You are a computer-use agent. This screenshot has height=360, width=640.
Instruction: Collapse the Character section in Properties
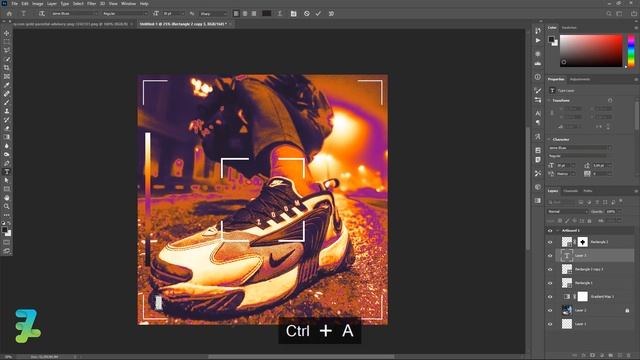pyautogui.click(x=549, y=140)
